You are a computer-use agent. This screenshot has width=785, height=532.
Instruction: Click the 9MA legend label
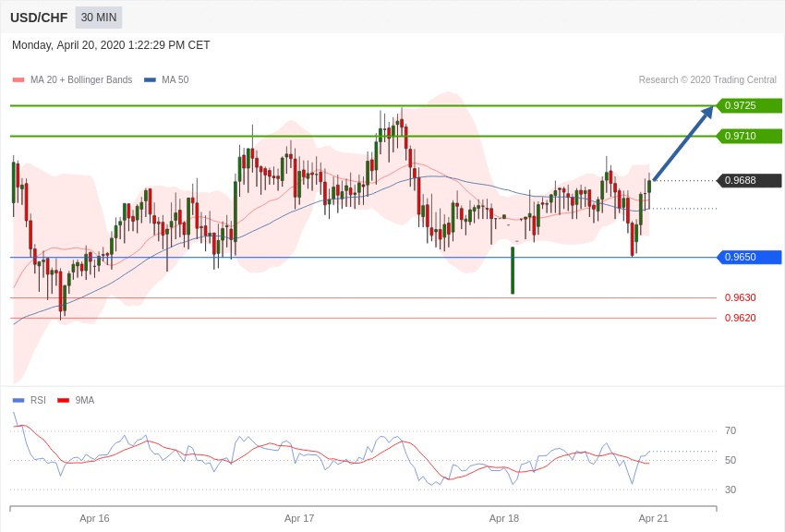(85, 400)
